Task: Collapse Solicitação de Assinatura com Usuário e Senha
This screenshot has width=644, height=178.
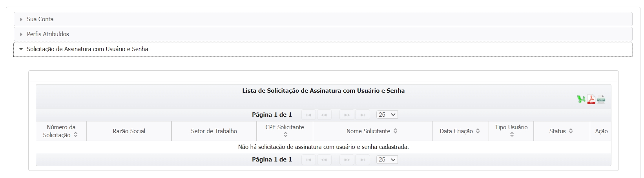Action: click(x=87, y=49)
